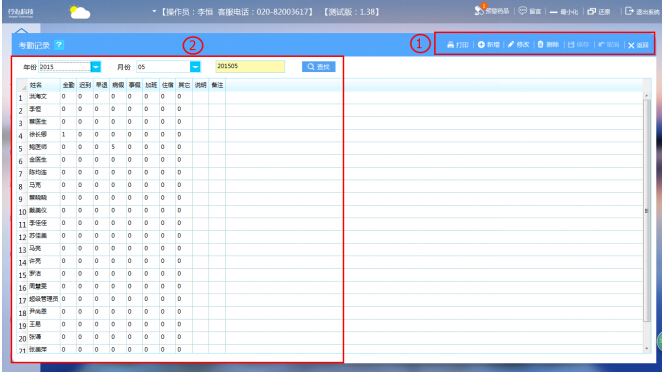Delete record using the 删除 trash icon
Viewport: 662px width, 372px height.
(x=540, y=44)
